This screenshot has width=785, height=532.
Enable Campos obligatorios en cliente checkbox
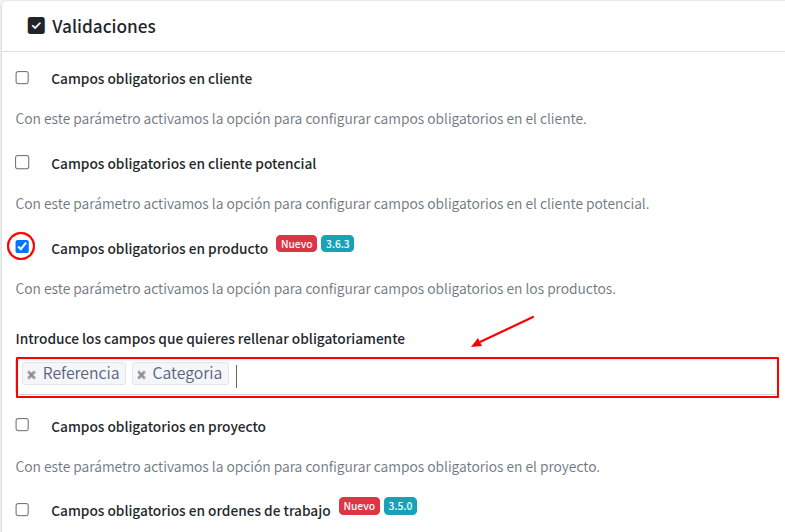point(22,78)
